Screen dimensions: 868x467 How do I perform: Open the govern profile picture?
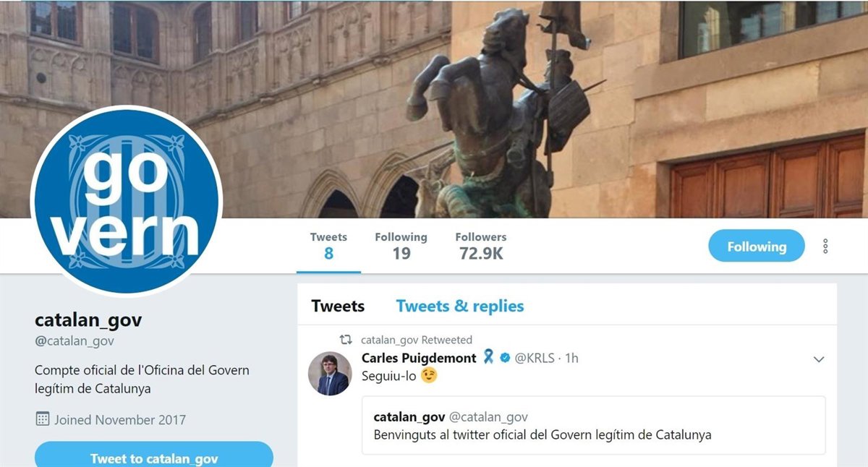click(127, 202)
